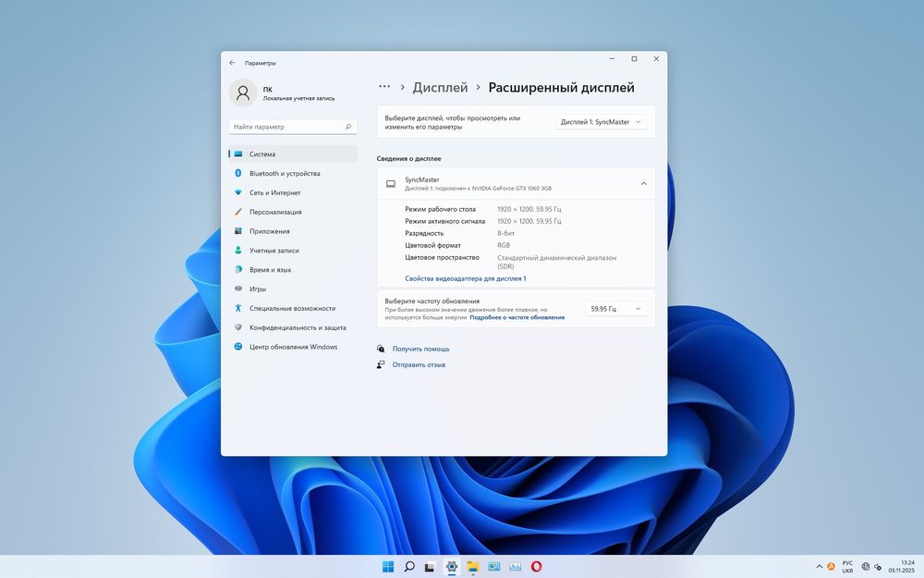Click the Конфиденциальность и защита shield icon
The height and width of the screenshot is (578, 924).
238,327
